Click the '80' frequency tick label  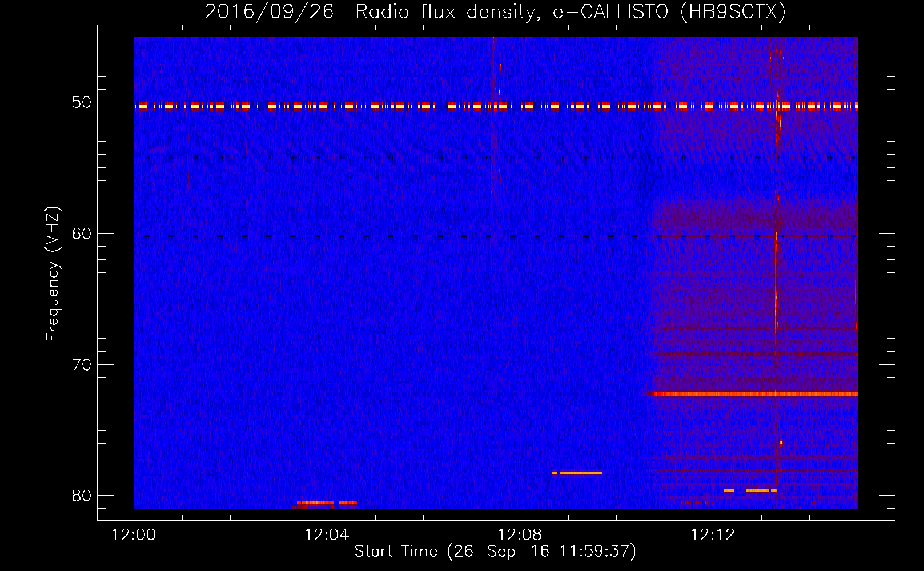(x=82, y=496)
